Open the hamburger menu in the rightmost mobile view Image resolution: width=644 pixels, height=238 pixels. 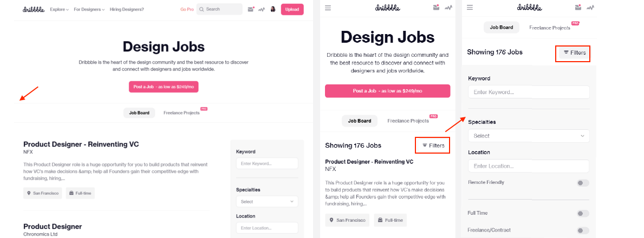(x=470, y=8)
